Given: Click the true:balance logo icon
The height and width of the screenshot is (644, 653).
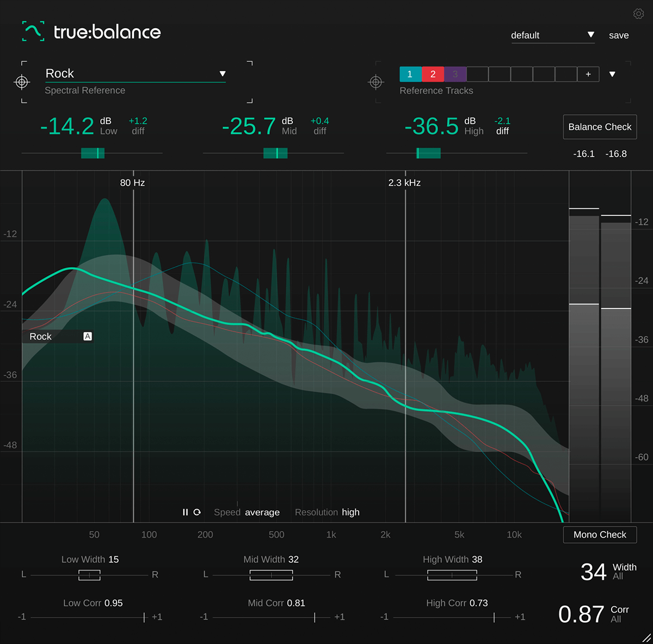Looking at the screenshot, I should [33, 32].
